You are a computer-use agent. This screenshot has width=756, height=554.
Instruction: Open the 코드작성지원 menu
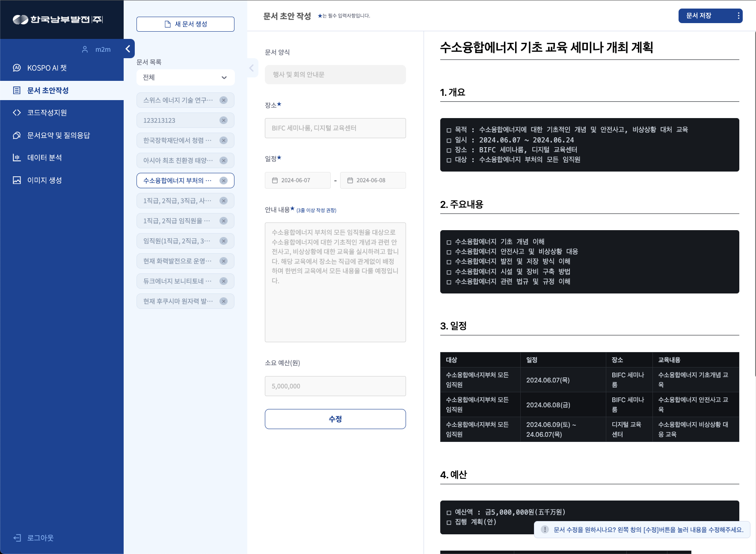pos(62,113)
